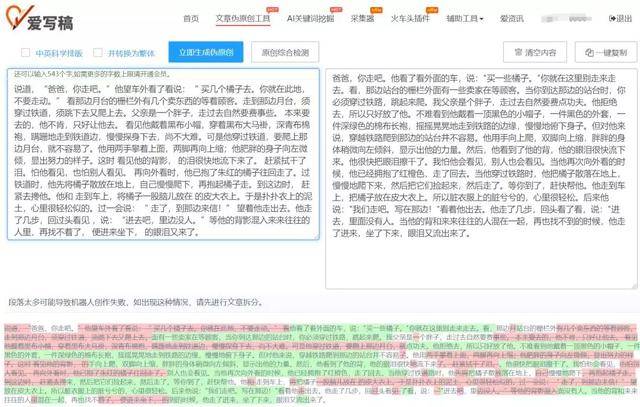
Task: Click the left textarea resize handle
Action: (316, 237)
